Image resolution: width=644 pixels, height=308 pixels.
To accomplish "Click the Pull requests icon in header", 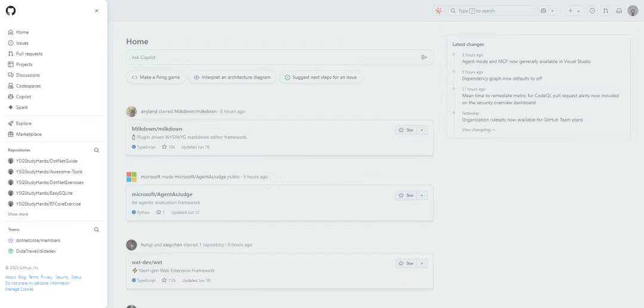I will click(605, 11).
